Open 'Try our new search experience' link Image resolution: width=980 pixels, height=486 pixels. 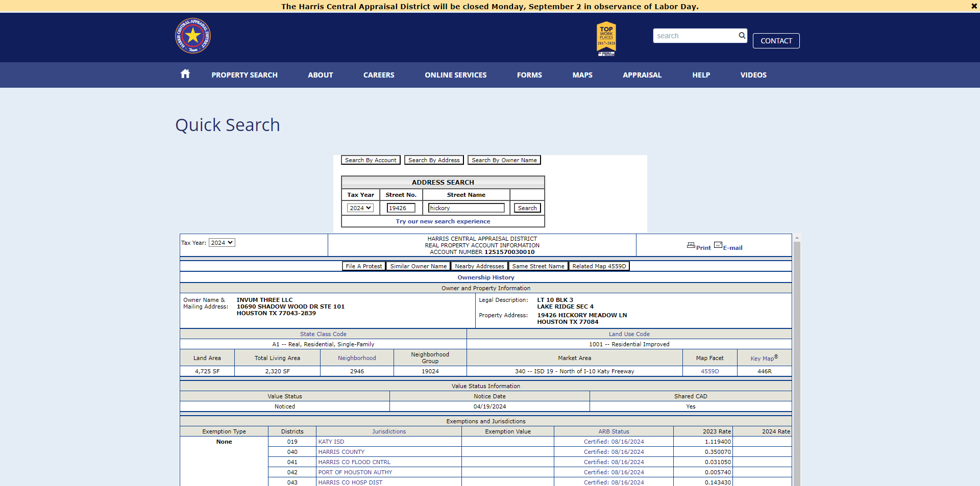(x=443, y=221)
